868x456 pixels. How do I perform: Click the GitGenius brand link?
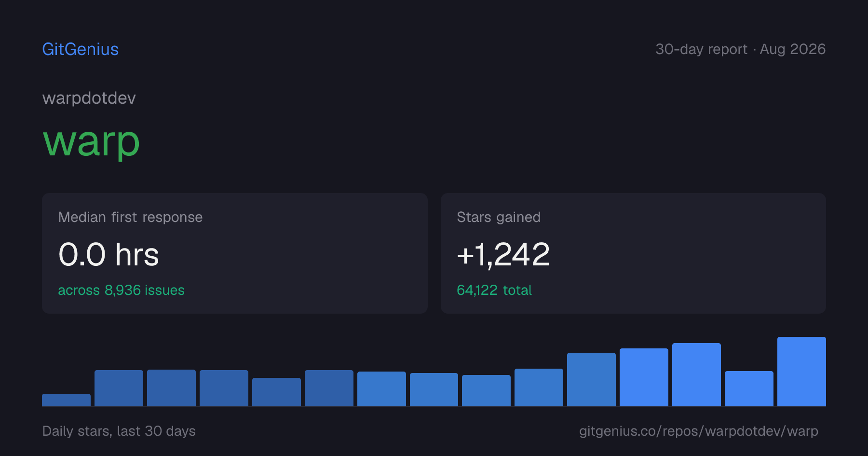(81, 49)
